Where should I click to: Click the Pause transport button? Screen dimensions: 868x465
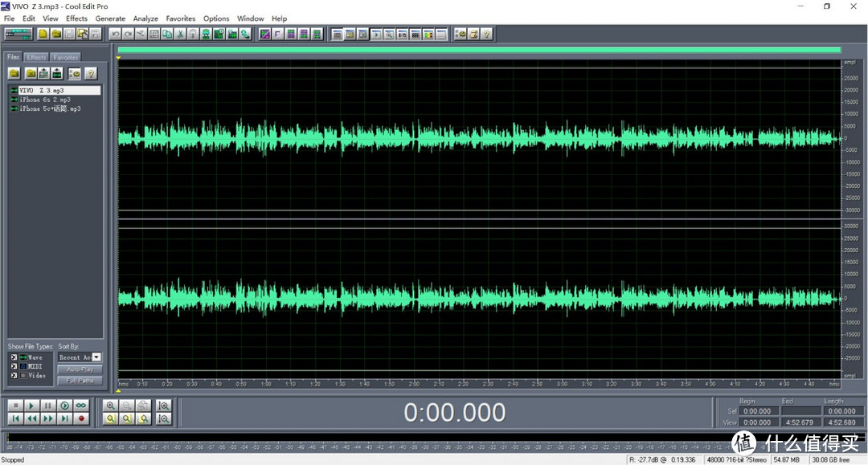(47, 406)
